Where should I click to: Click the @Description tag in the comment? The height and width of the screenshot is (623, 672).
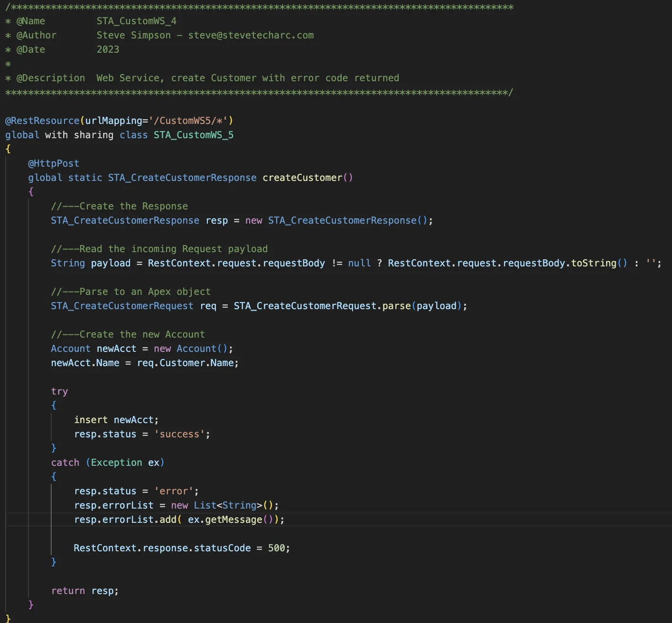pos(51,78)
